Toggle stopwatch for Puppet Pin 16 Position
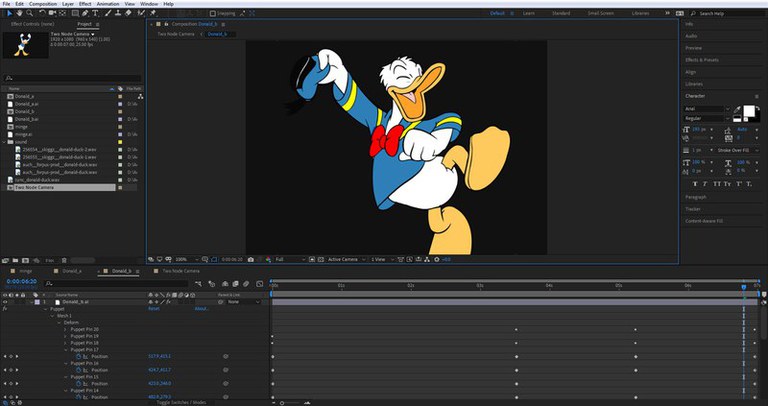The height and width of the screenshot is (406, 768). point(79,370)
